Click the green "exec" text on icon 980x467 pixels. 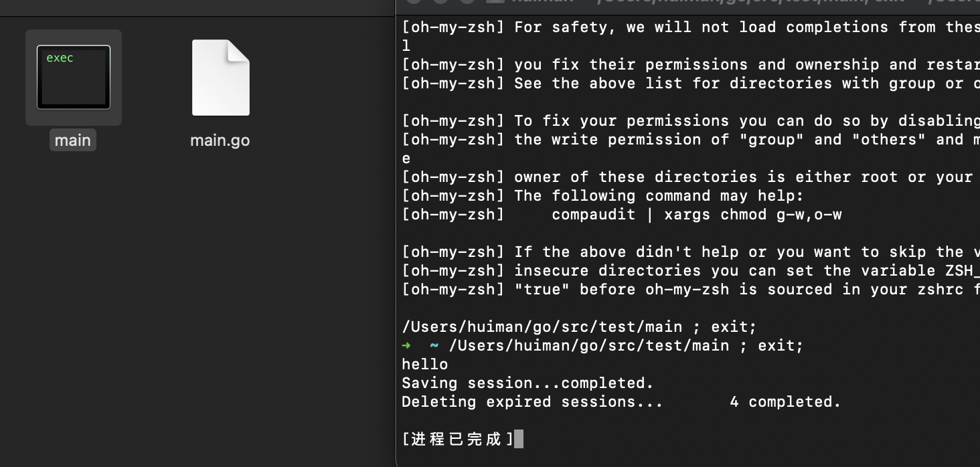(x=60, y=58)
